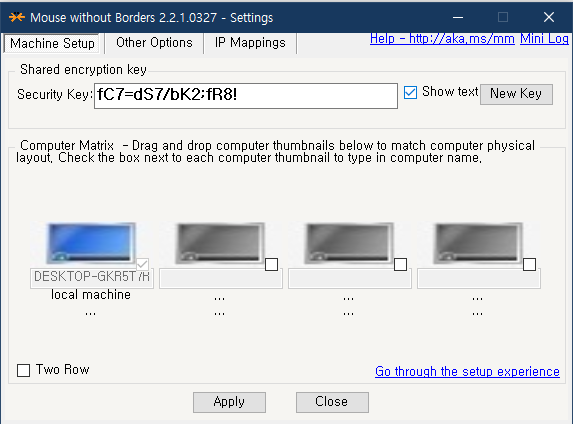573x424 pixels.
Task: Enable the Two Row checkbox
Action: 23,370
